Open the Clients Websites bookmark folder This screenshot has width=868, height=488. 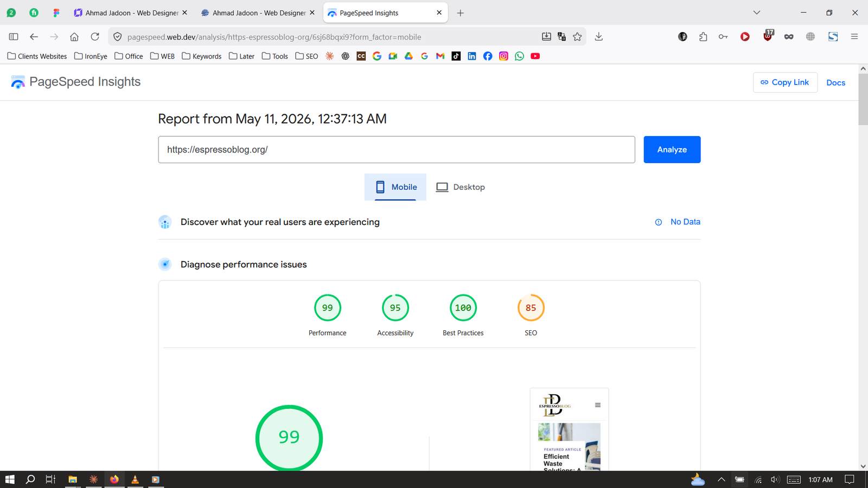37,56
